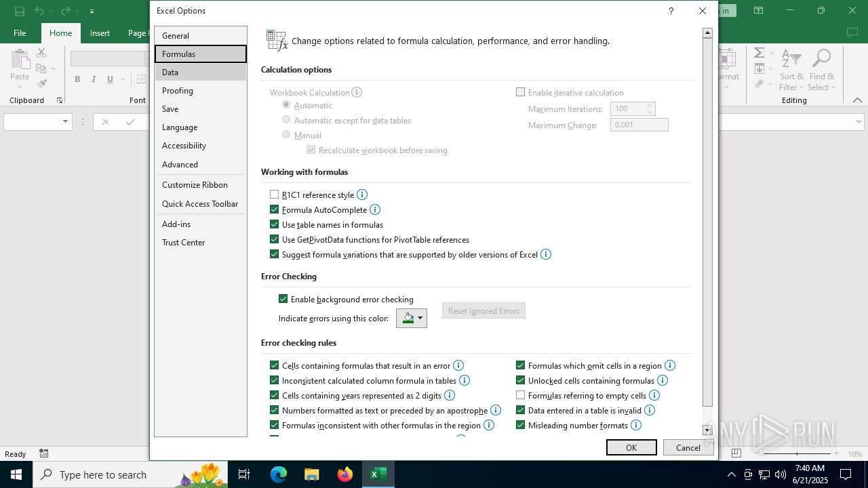Click info icon beside Formula AutoComplete
The image size is (868, 488).
(x=375, y=209)
